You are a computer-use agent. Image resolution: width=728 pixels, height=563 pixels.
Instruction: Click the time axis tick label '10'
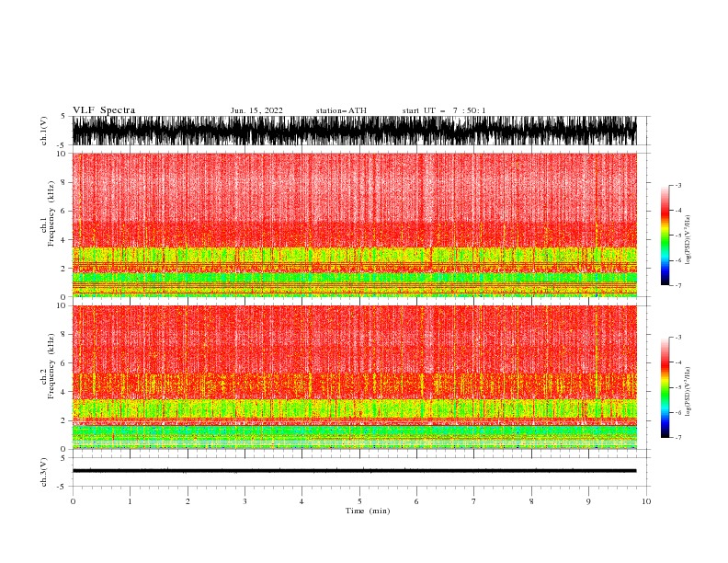[x=646, y=501]
